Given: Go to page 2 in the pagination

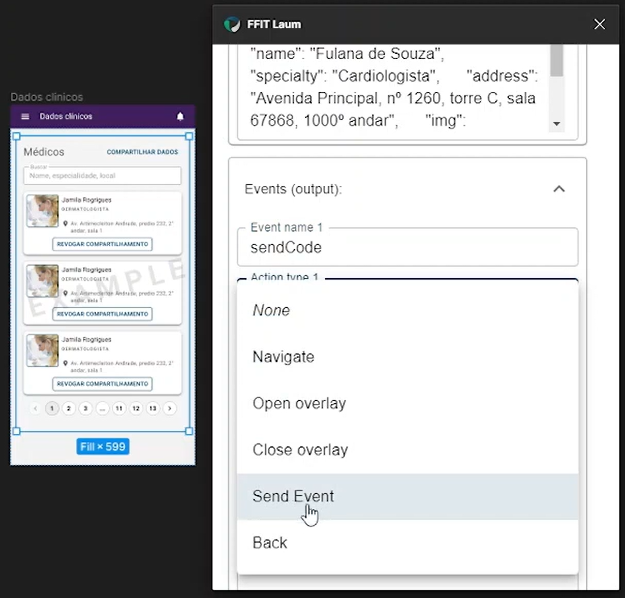Looking at the screenshot, I should (x=69, y=408).
